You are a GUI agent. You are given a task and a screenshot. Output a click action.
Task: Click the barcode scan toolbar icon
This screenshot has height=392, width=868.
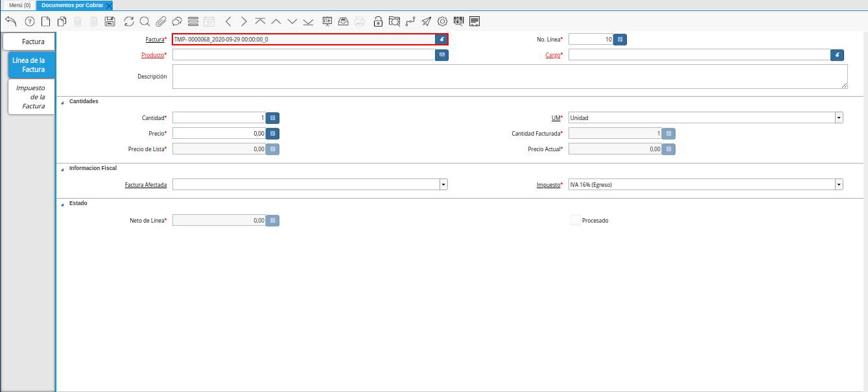pyautogui.click(x=459, y=21)
